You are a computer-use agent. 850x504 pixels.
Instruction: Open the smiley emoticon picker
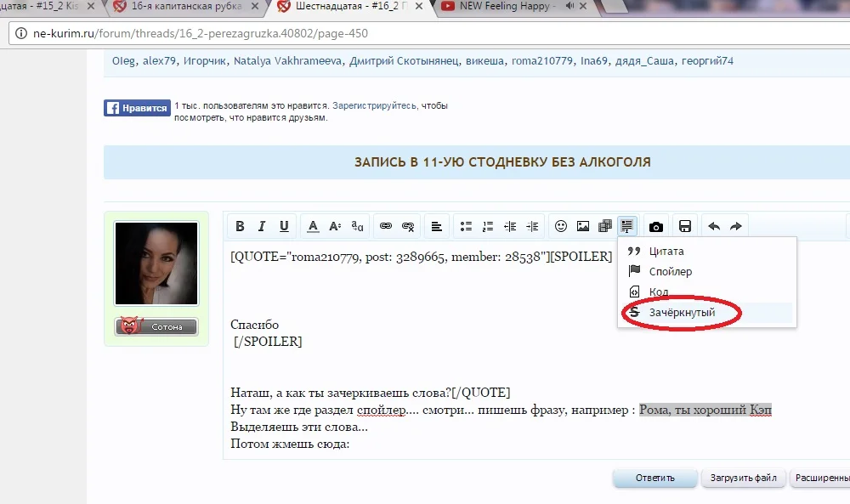tap(560, 225)
